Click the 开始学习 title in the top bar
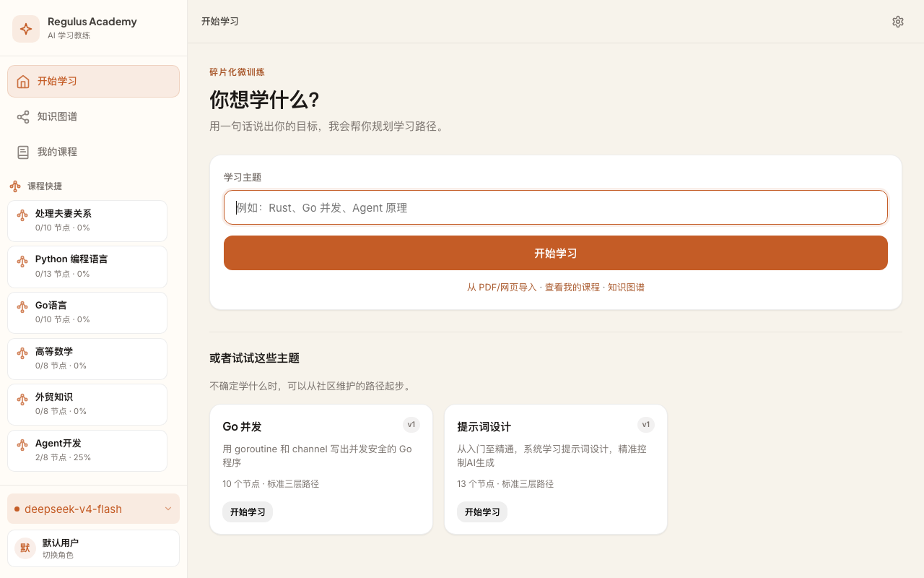The height and width of the screenshot is (578, 924). [220, 22]
